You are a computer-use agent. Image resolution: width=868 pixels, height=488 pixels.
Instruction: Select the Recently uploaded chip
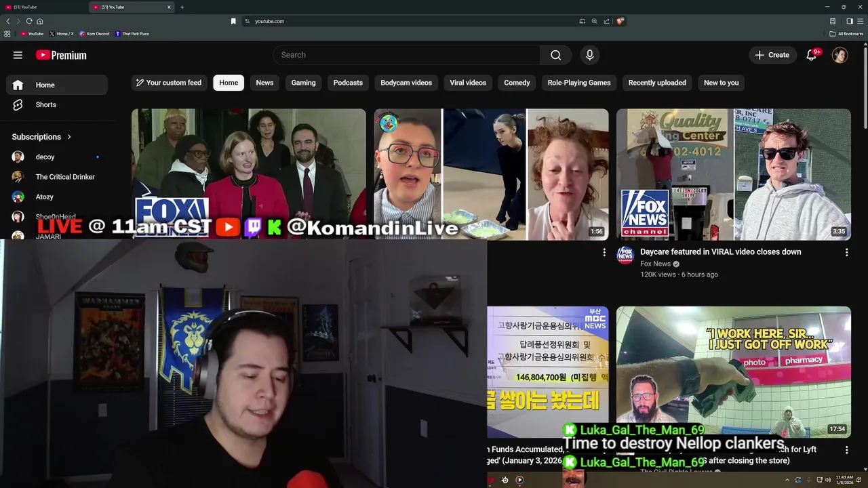point(657,83)
